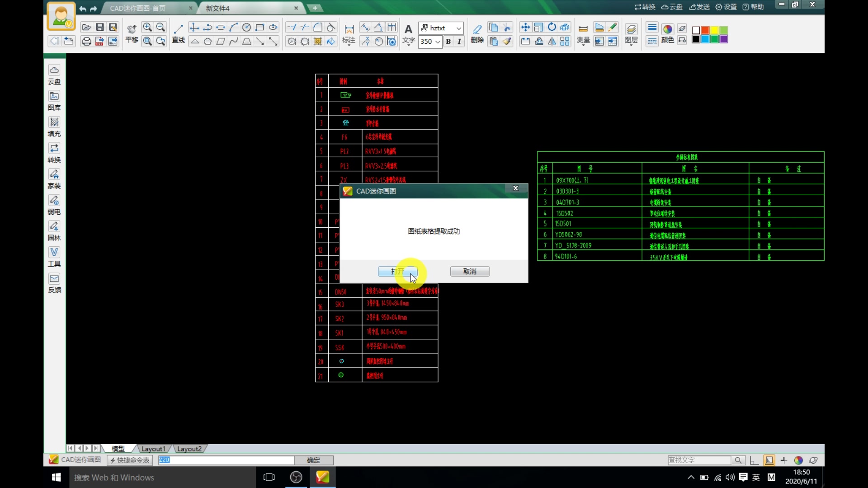
Task: Open the color (颜色) wheel picker
Action: coord(668,34)
